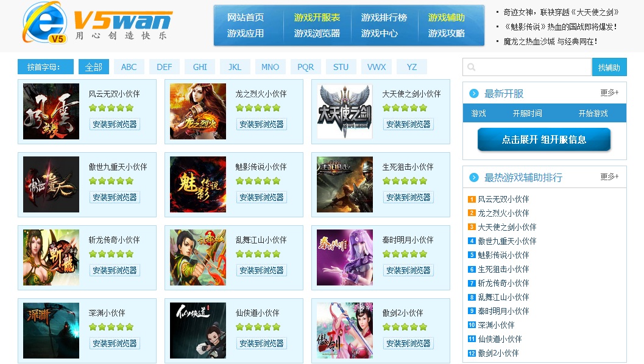Select the 魅影传说 game icon
The width and height of the screenshot is (644, 364).
pos(198,184)
